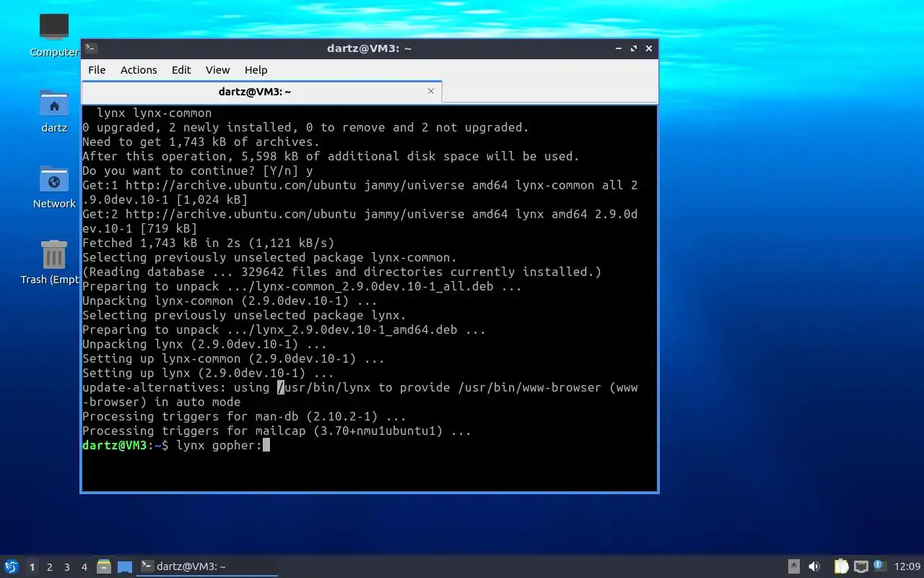Open the network connection tray icon
The width and height of the screenshot is (924, 578).
(860, 566)
